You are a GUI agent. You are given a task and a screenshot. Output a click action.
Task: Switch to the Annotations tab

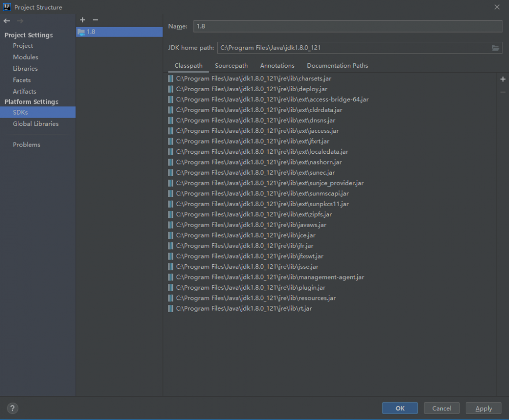pos(277,65)
